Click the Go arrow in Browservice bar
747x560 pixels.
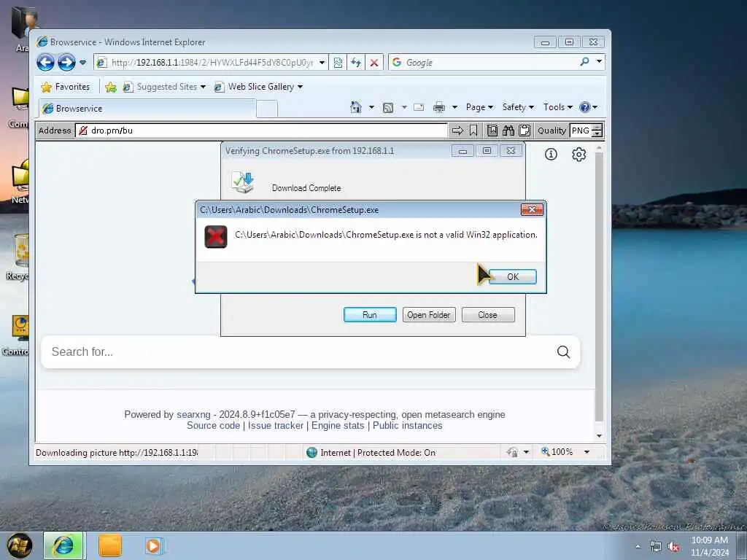tap(457, 131)
